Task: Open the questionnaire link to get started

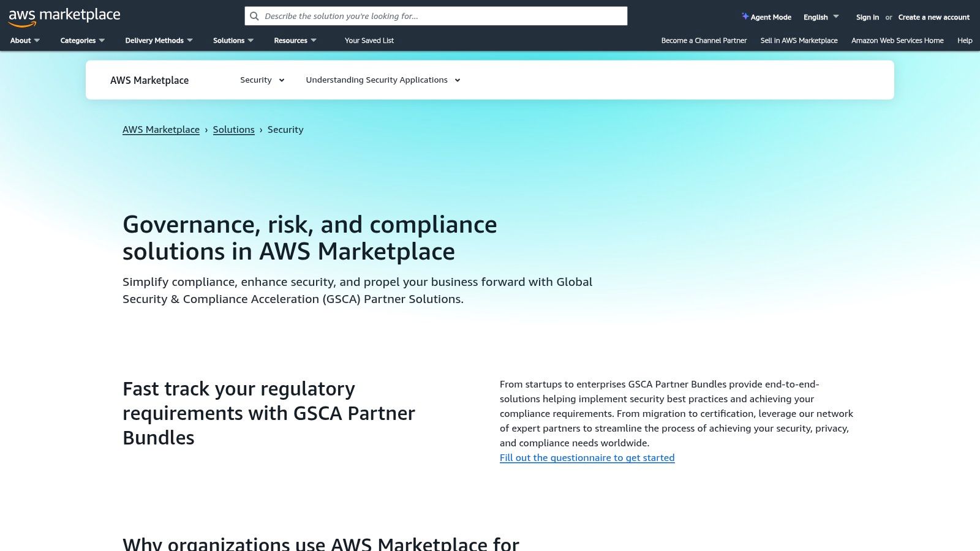Action: (x=587, y=457)
